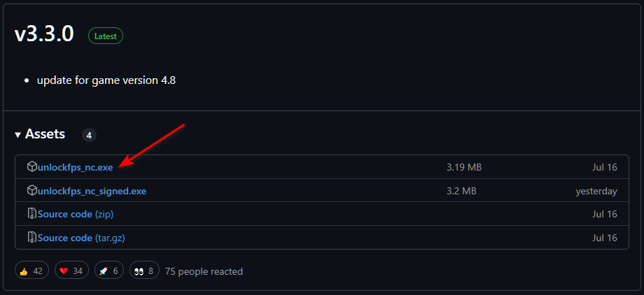Open the v3.3.0 release title
Screen dimensions: 644x295
pos(44,35)
